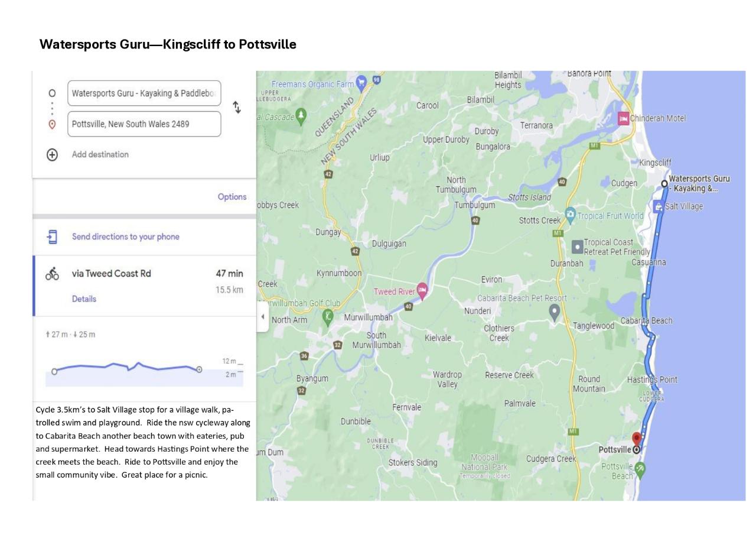Click the Salt Village shopping marker

pos(658,206)
